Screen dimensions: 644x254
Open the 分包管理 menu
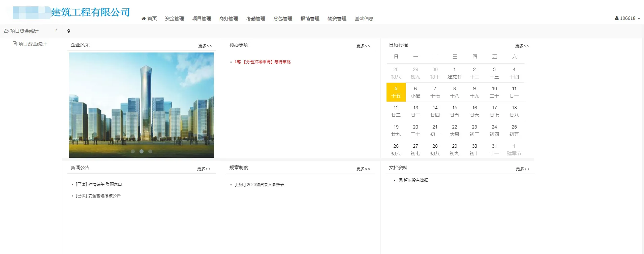pos(283,19)
